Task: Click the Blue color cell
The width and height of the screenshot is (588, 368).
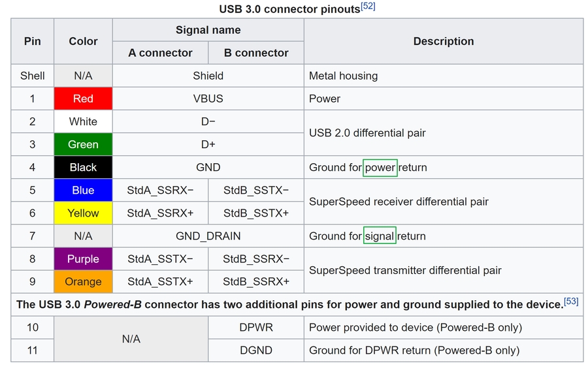Action: click(83, 191)
